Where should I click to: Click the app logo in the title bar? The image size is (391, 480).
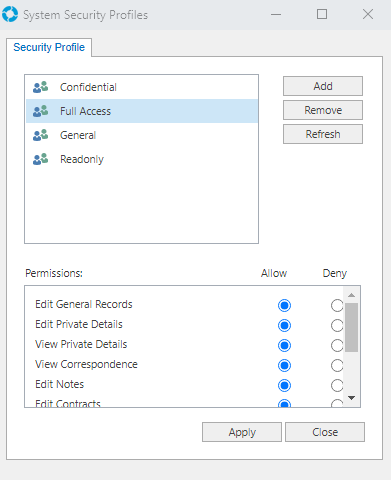[10, 14]
